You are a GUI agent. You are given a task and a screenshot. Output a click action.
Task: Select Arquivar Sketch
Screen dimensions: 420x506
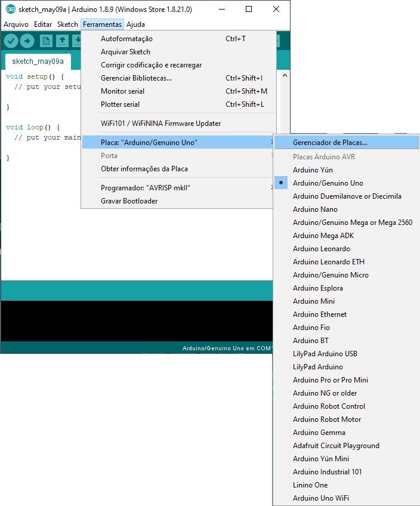178,52
